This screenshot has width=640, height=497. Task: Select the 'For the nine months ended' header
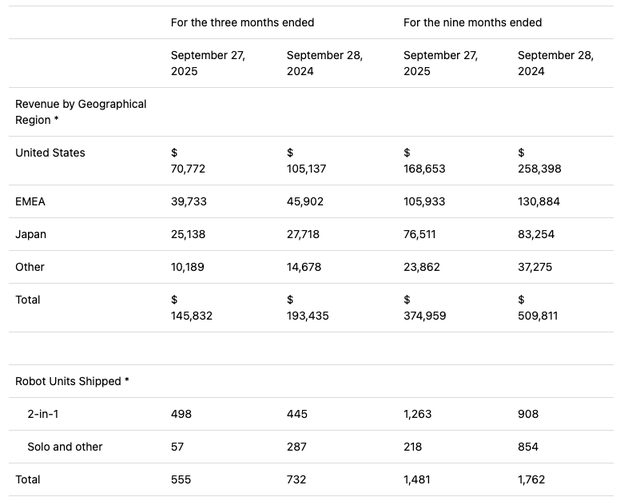pyautogui.click(x=472, y=22)
